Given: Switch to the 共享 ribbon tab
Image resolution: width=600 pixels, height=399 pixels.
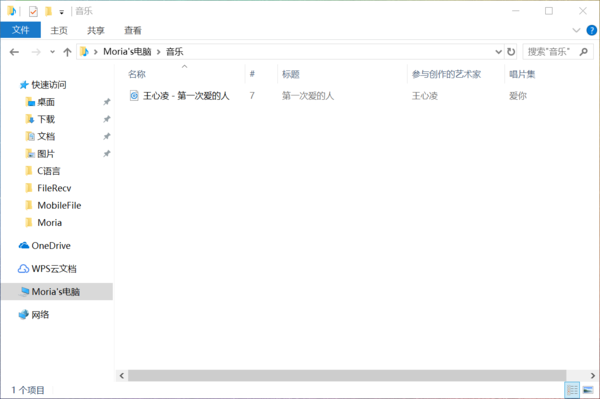Looking at the screenshot, I should click(x=96, y=30).
